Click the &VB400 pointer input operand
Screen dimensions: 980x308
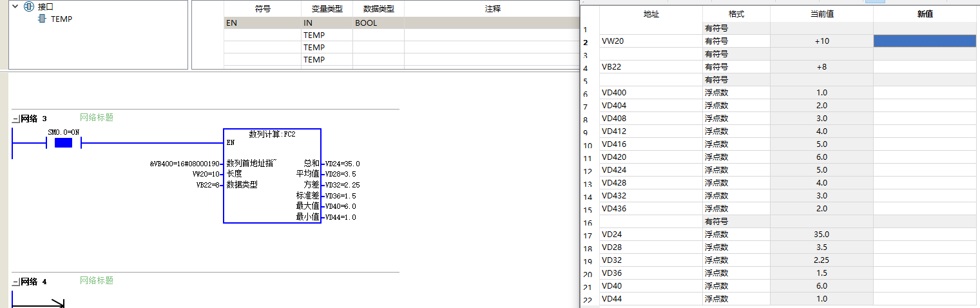coord(184,164)
